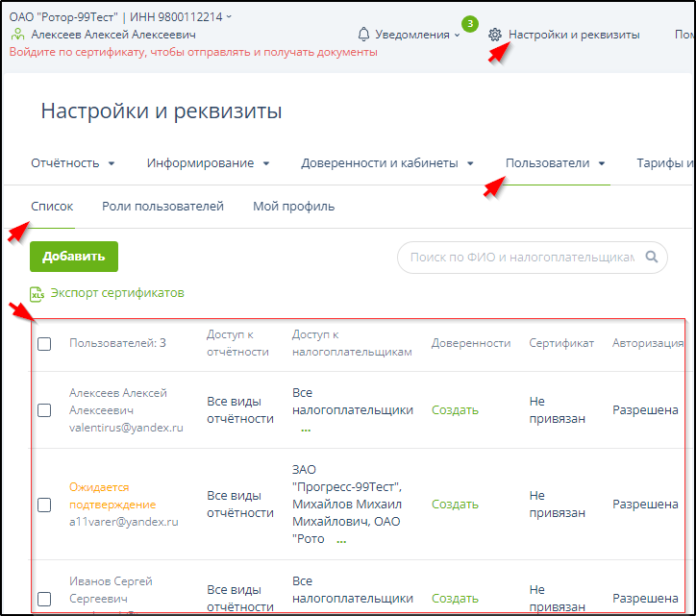Focus the search by ФИО input field

click(521, 258)
